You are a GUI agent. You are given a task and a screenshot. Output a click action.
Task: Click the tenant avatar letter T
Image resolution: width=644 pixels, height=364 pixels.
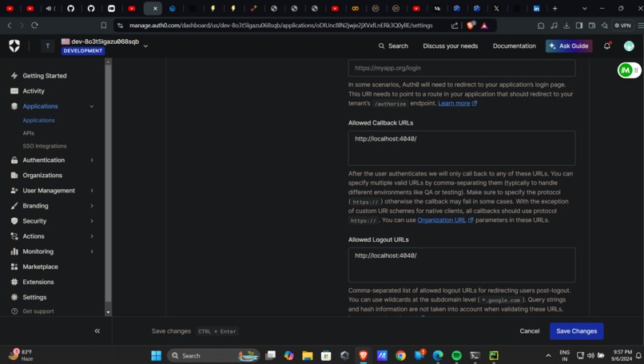point(48,46)
